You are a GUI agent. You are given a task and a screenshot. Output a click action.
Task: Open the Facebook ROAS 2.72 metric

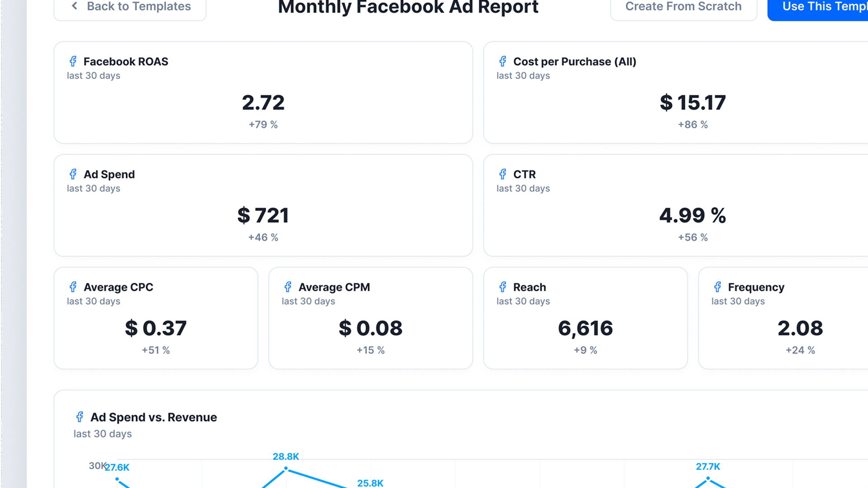(263, 103)
